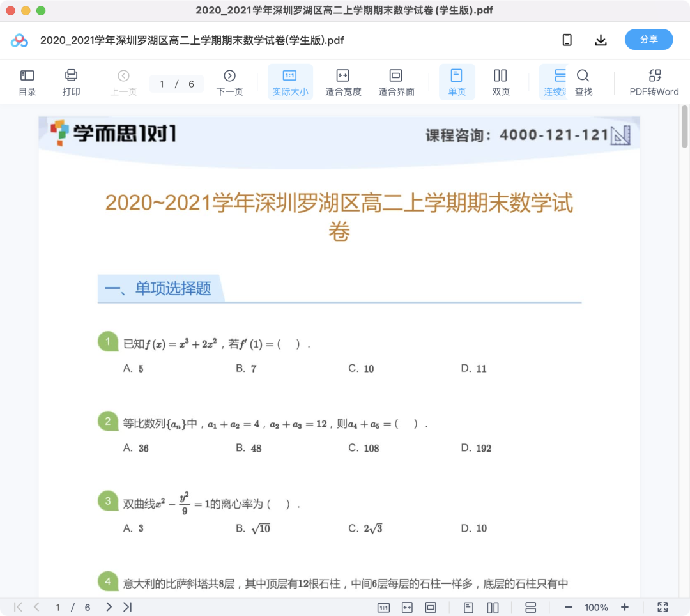Toggle the 连续 continuous scroll mode
Viewport: 690px width, 616px height.
click(555, 82)
